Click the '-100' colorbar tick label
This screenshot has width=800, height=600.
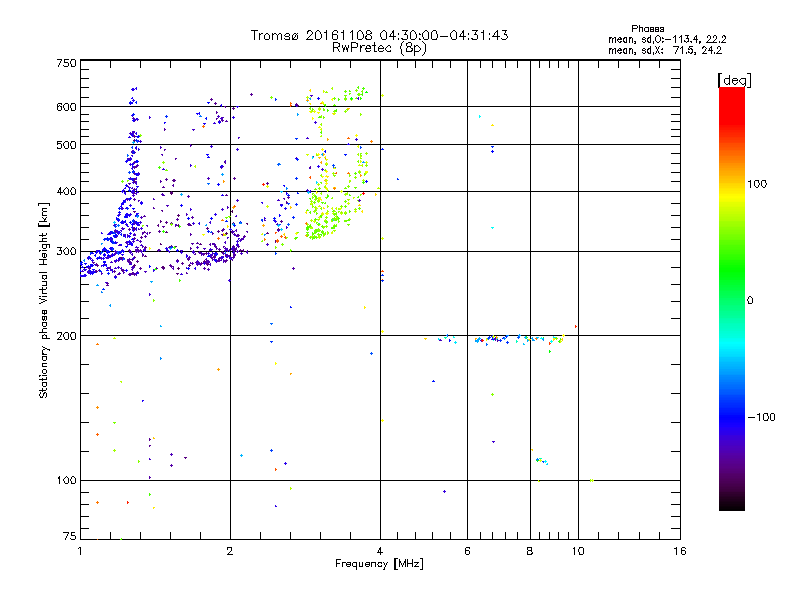point(761,417)
